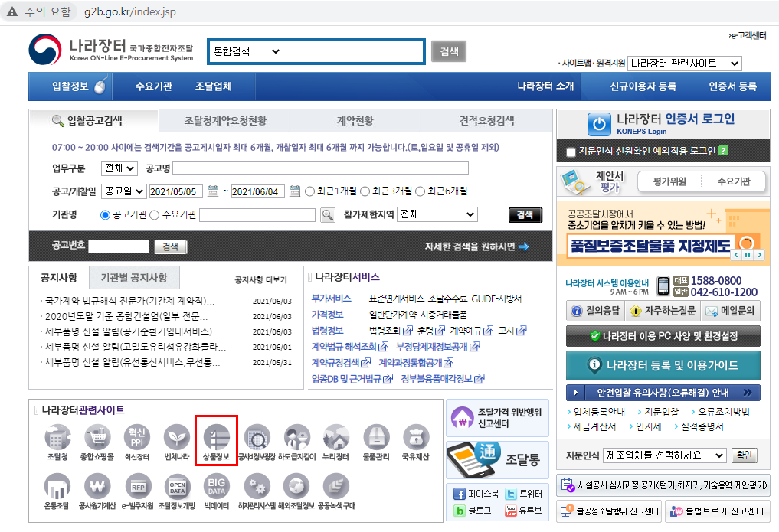Open the 하자관리시스템 gears icon
The image size is (779, 532).
click(257, 486)
